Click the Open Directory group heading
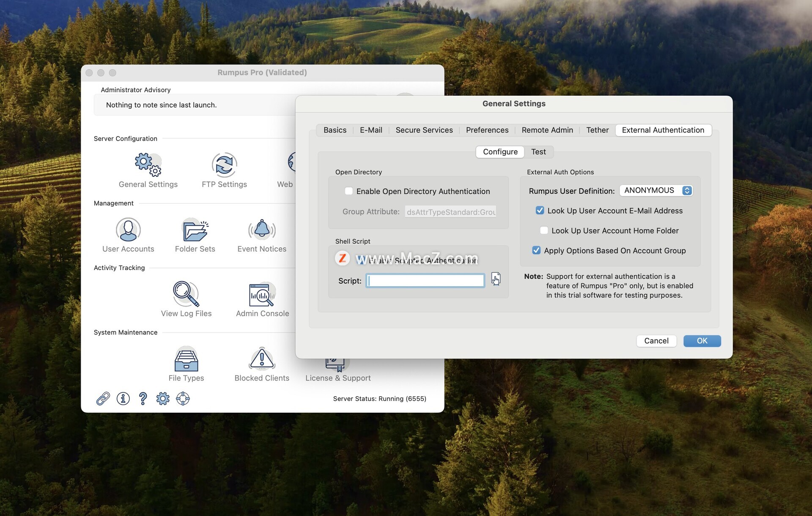 point(358,172)
